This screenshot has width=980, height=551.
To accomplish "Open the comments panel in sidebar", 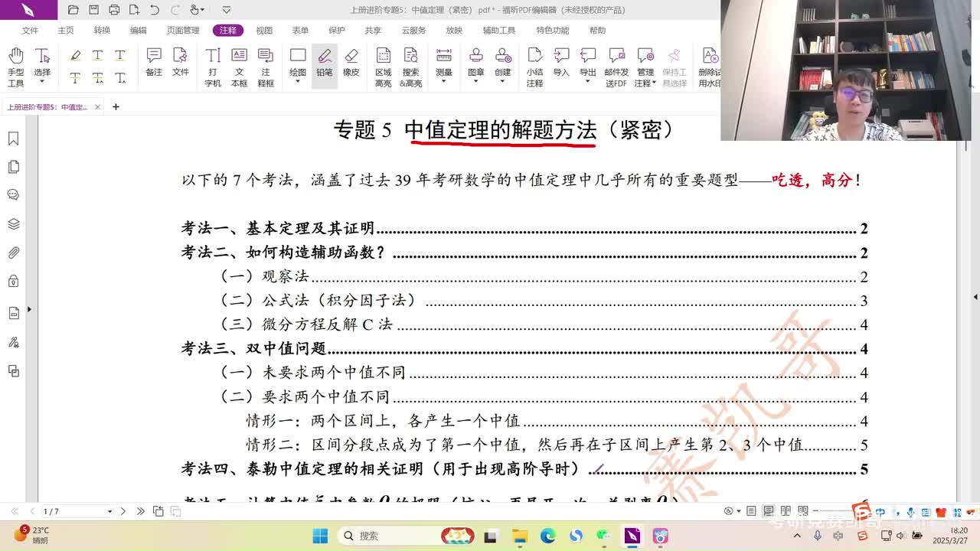I will pos(14,195).
